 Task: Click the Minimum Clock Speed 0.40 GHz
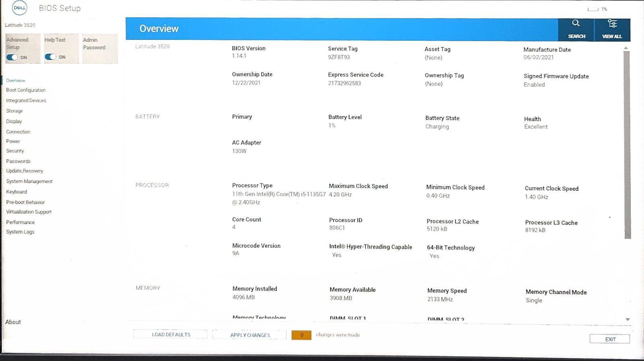tap(438, 196)
